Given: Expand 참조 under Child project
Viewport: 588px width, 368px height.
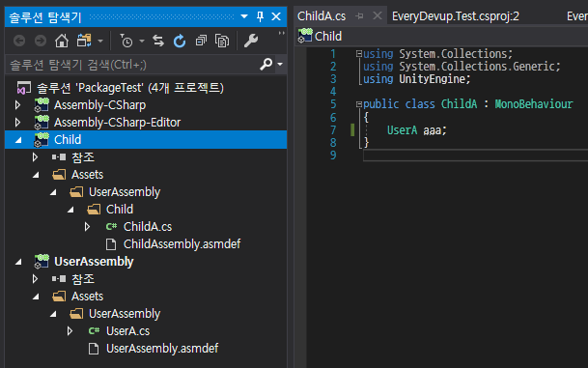Looking at the screenshot, I should coord(35,157).
